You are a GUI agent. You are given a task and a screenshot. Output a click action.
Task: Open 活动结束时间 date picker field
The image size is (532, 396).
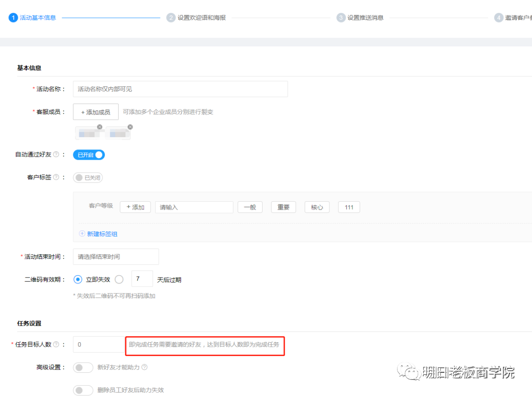coord(116,257)
